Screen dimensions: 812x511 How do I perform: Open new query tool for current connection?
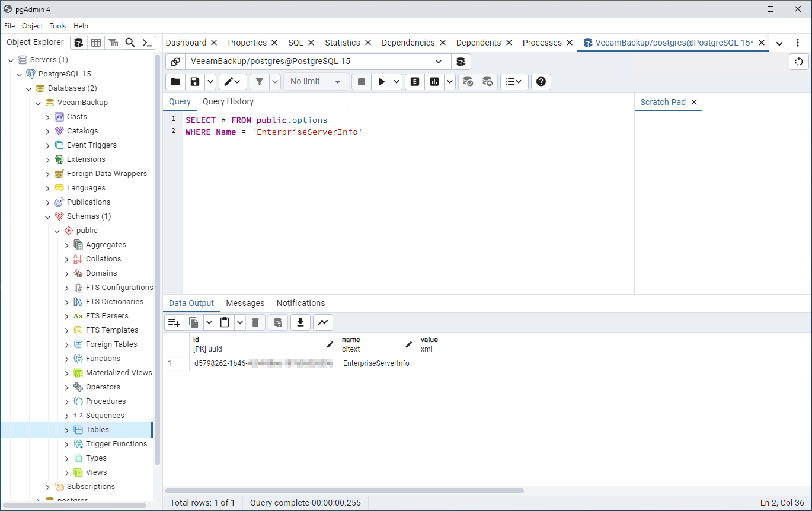pyautogui.click(x=461, y=62)
